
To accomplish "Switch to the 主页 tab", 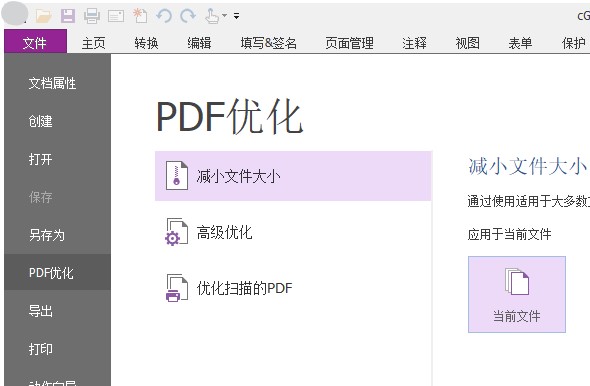I will [x=93, y=43].
